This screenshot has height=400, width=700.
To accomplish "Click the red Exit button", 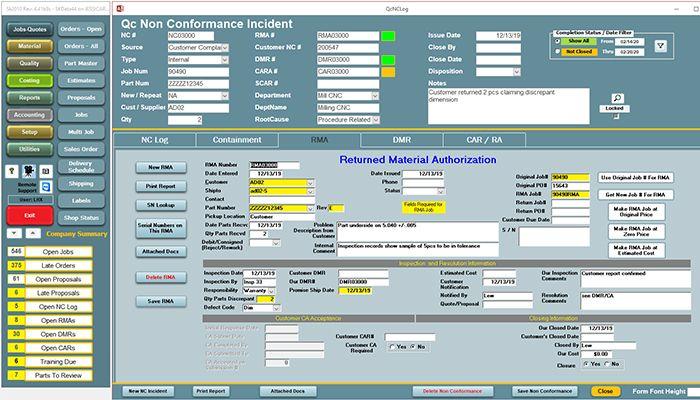I will coord(30,216).
